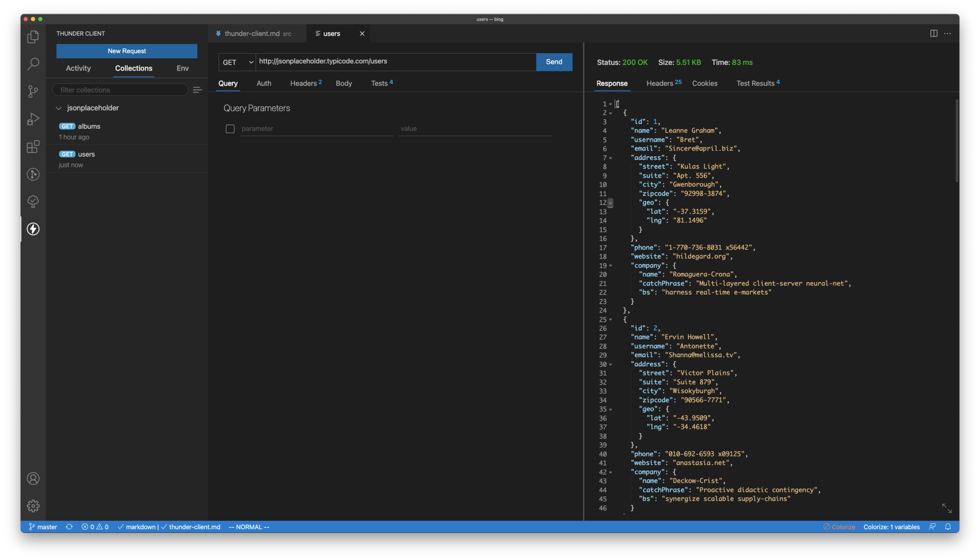This screenshot has height=560, width=980.
Task: Open the Run and Debug icon
Action: click(x=33, y=119)
